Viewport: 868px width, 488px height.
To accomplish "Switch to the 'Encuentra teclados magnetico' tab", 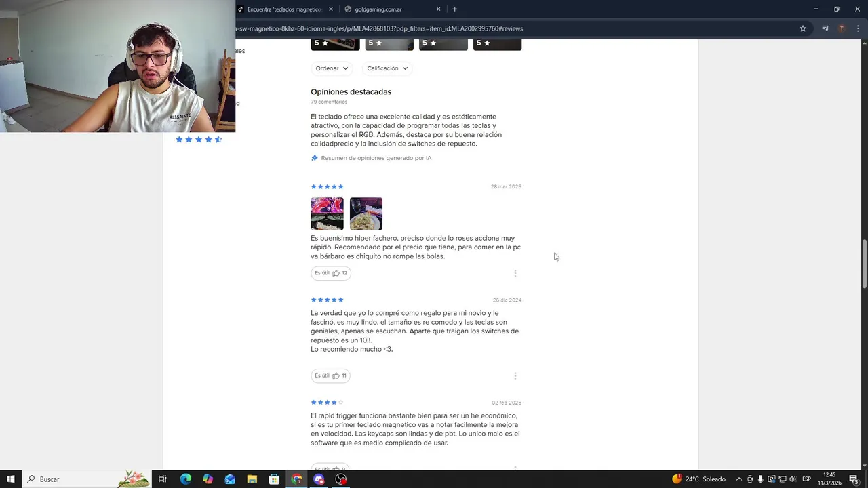I will coord(285,9).
